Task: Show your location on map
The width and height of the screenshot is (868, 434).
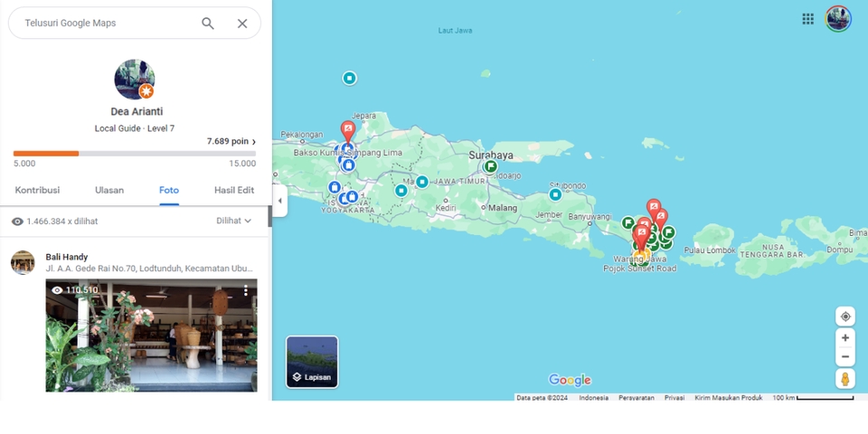Action: coord(845,316)
